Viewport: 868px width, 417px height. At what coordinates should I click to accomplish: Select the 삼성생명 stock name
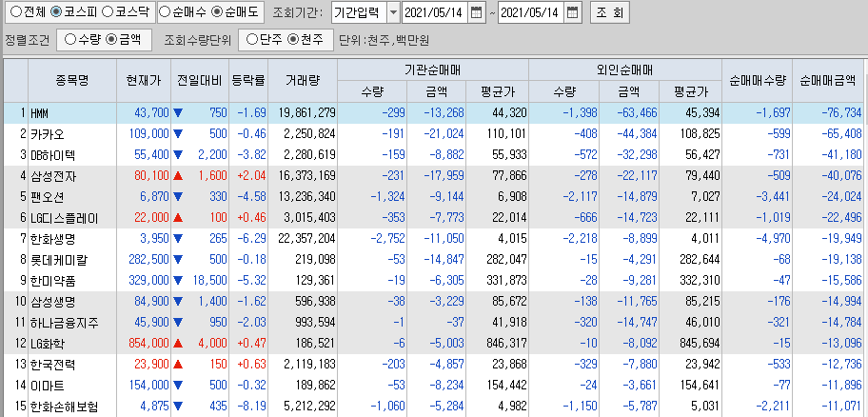[53, 302]
